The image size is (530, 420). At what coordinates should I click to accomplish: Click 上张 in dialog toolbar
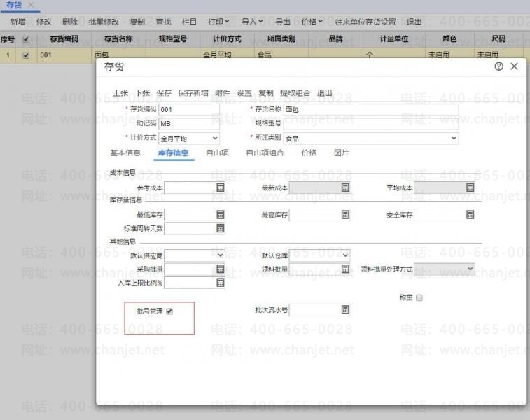coord(120,93)
